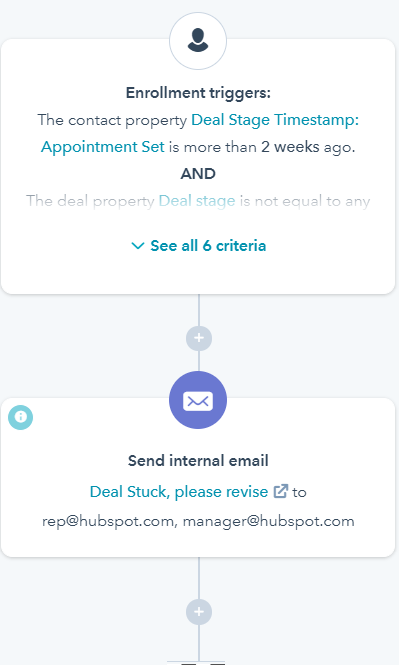Add action with plus button above email step
The height and width of the screenshot is (665, 399).
[199, 338]
